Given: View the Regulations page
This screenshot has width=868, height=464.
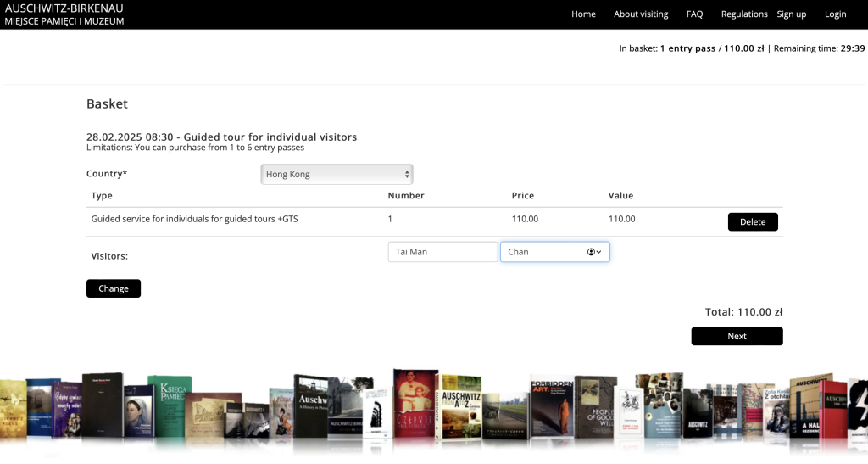Looking at the screenshot, I should (x=743, y=14).
